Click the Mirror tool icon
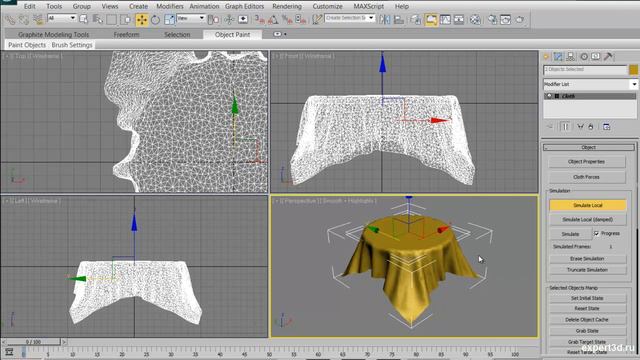 [384, 19]
